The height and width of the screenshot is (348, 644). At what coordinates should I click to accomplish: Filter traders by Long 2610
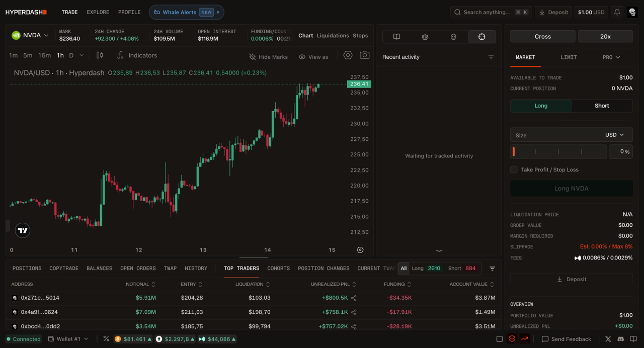(427, 269)
